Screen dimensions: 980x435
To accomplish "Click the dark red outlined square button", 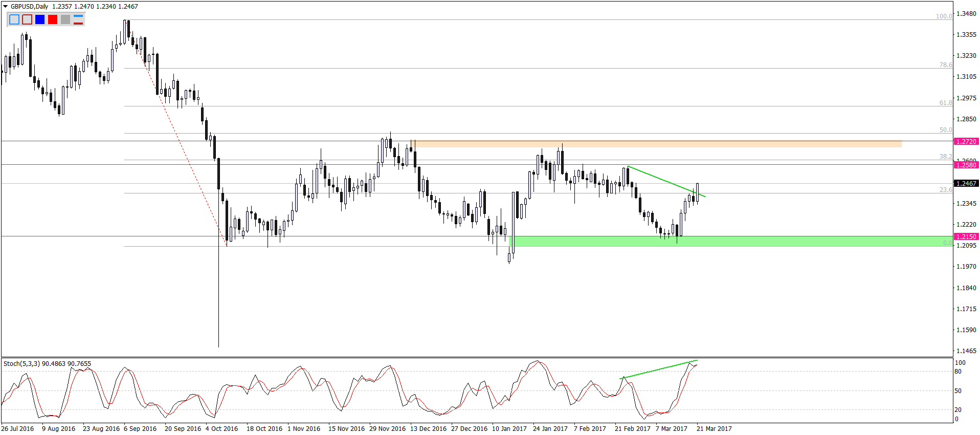I will coord(27,19).
